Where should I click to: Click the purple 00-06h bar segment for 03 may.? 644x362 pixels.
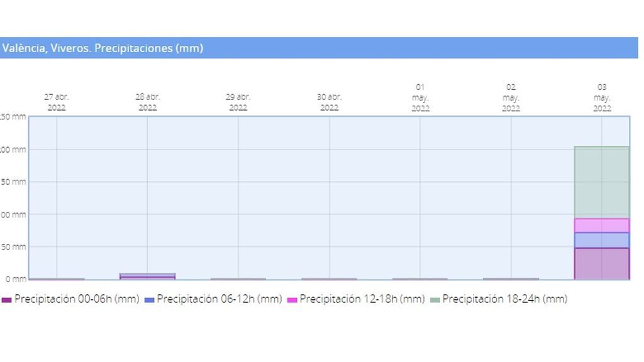[x=602, y=264]
